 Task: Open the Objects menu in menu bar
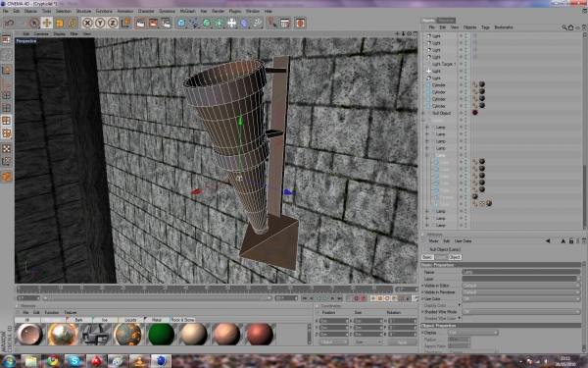point(30,11)
